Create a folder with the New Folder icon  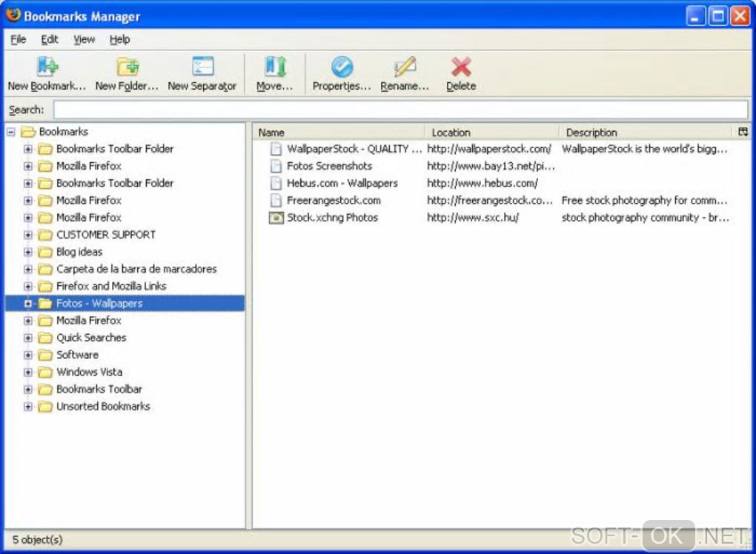[x=127, y=67]
